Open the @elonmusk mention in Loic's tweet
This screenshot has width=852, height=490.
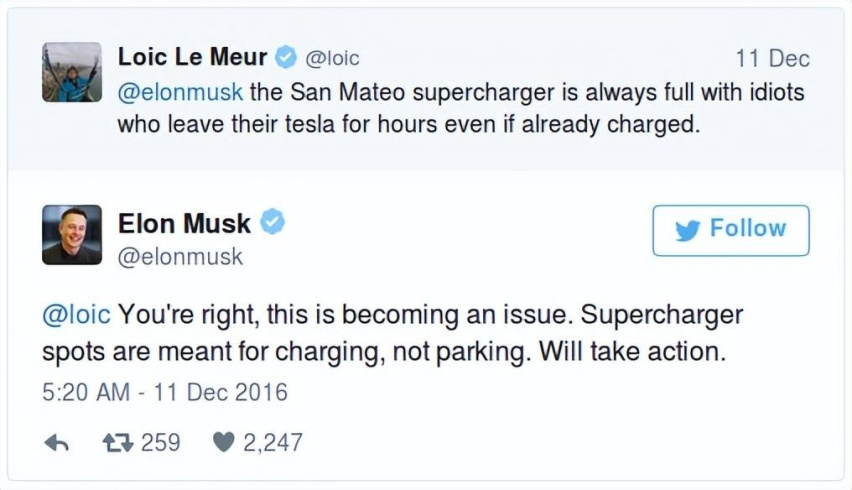(x=180, y=92)
